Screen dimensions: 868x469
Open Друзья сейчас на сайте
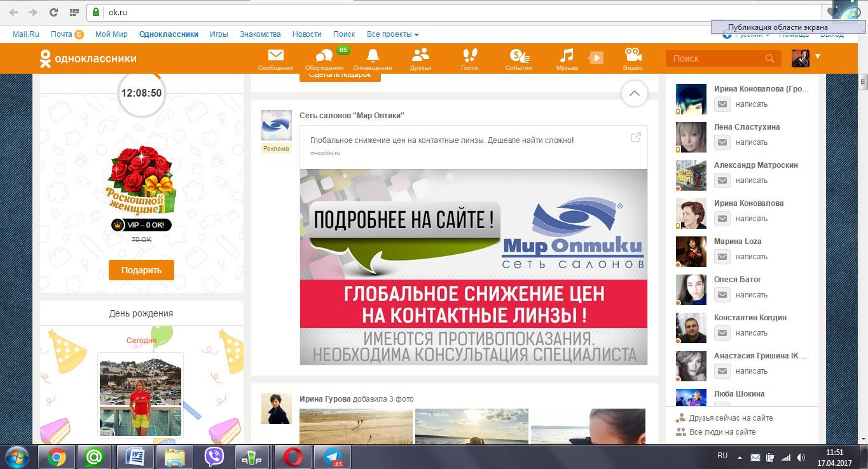[x=731, y=418]
